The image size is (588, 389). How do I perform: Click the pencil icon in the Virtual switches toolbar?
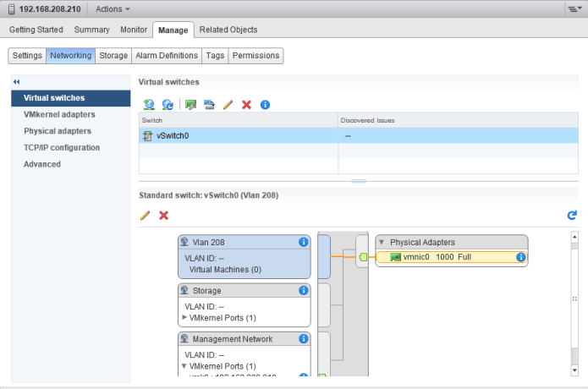228,104
